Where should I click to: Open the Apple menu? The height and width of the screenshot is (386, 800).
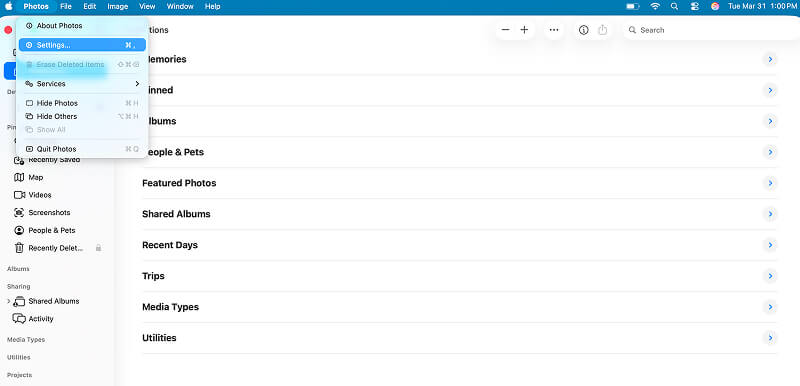9,6
